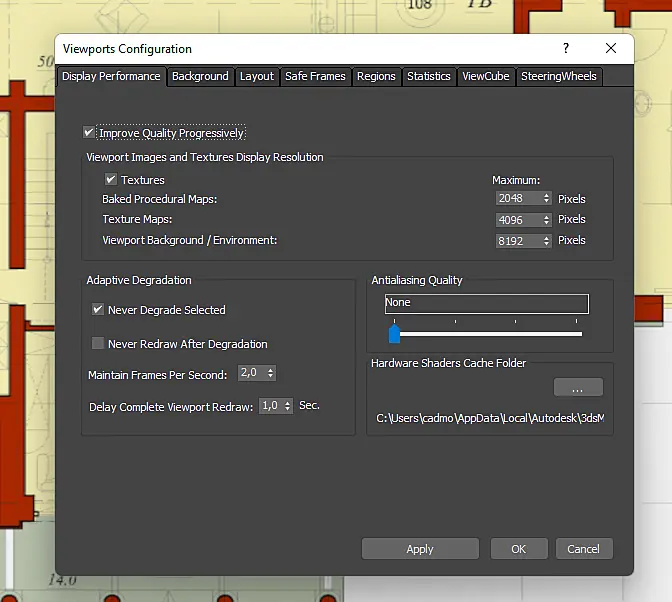Open the Layout tab

pos(257,76)
